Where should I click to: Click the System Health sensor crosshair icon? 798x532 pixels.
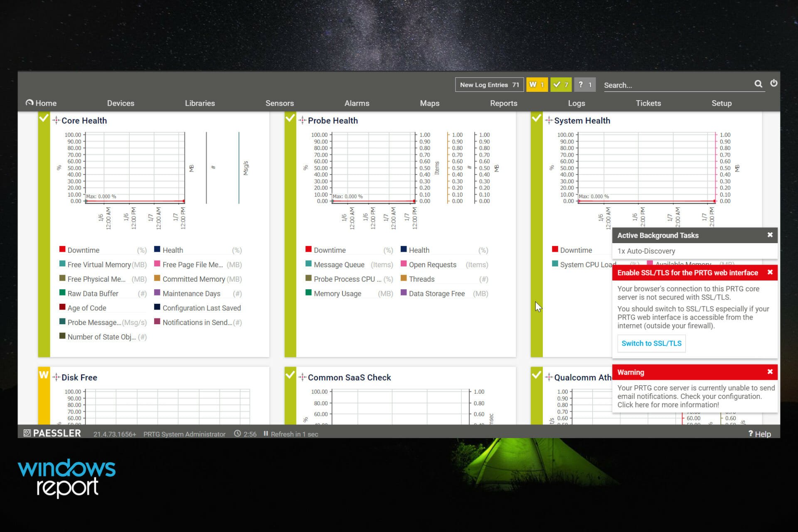(549, 121)
